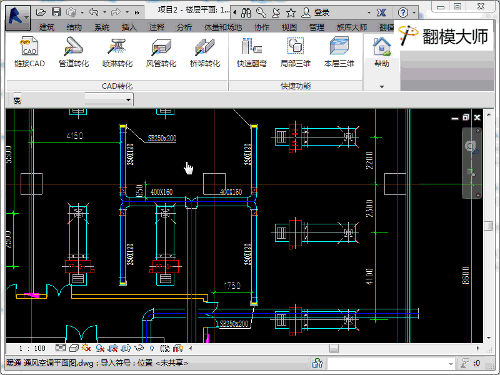Click the navigation wheel icon in drawing area

point(470,147)
